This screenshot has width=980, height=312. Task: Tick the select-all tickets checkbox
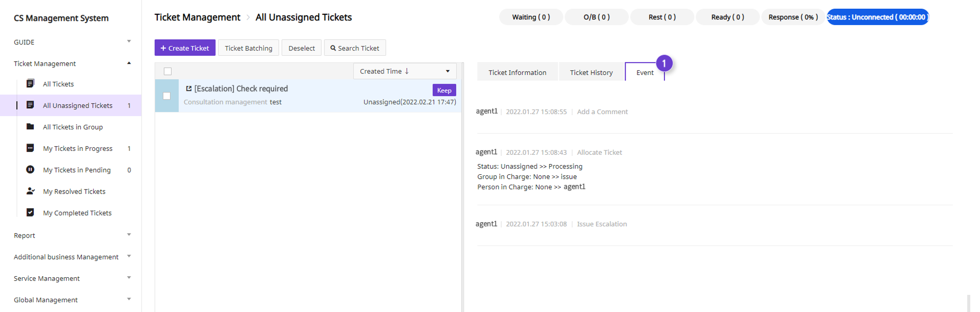click(168, 72)
